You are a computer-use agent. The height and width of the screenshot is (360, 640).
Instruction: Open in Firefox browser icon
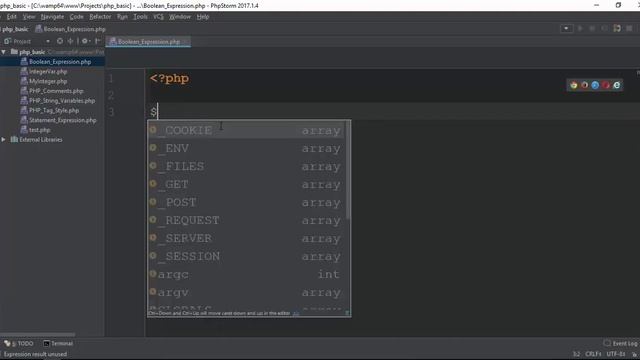(x=584, y=85)
